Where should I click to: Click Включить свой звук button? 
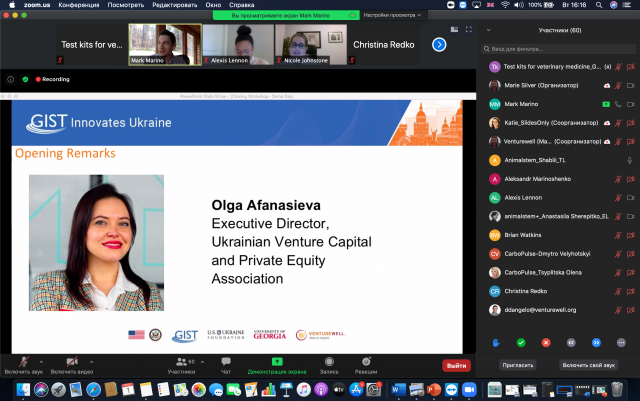click(589, 365)
